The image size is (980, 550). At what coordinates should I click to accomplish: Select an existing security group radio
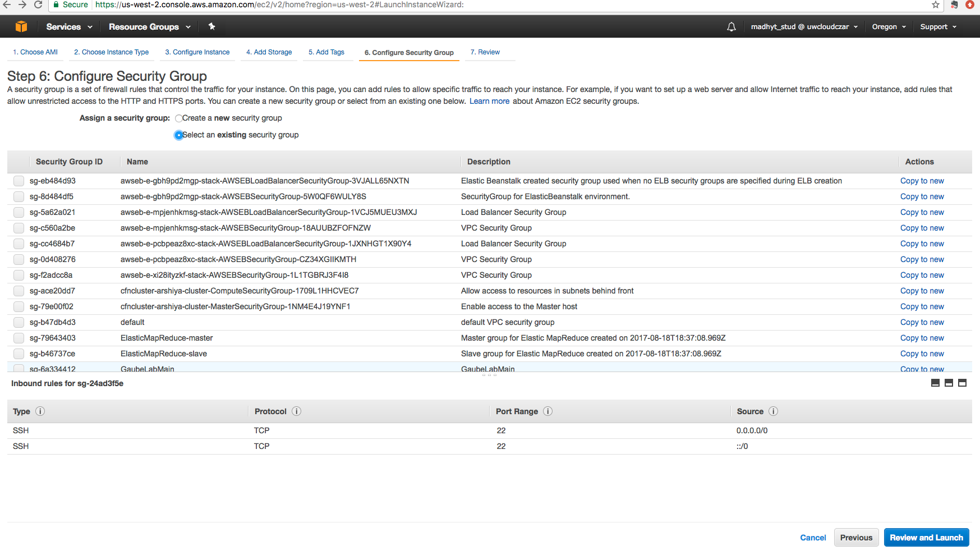pyautogui.click(x=178, y=135)
